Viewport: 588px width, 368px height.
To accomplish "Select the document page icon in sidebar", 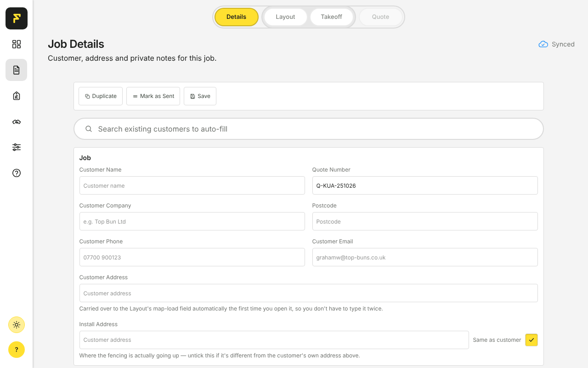I will point(17,70).
